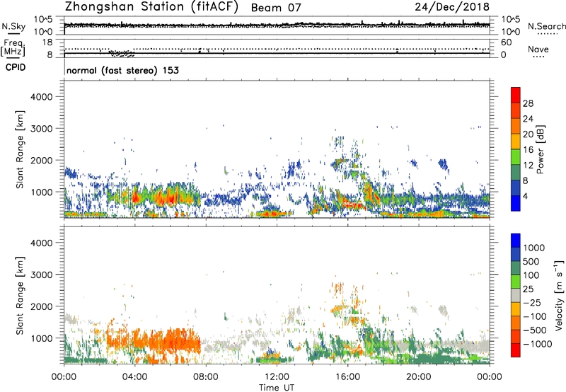Viewport: 566px width, 392px height.
Task: Click the 4000 tick of the power panel
Action: click(42, 97)
